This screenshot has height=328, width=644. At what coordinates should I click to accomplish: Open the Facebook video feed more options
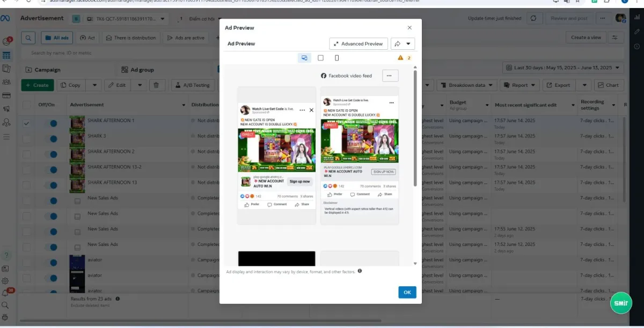(390, 76)
